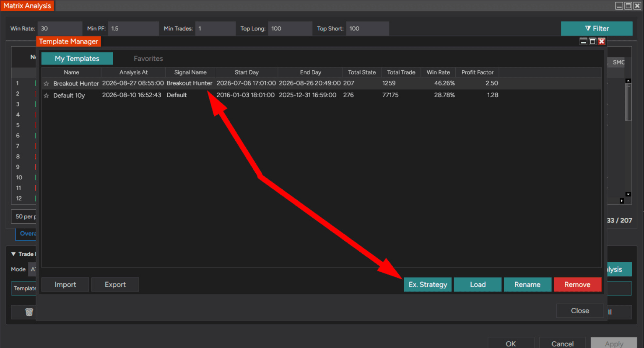Click the scroll right arrow in Matrix table
644x348 pixels.
[x=622, y=201]
